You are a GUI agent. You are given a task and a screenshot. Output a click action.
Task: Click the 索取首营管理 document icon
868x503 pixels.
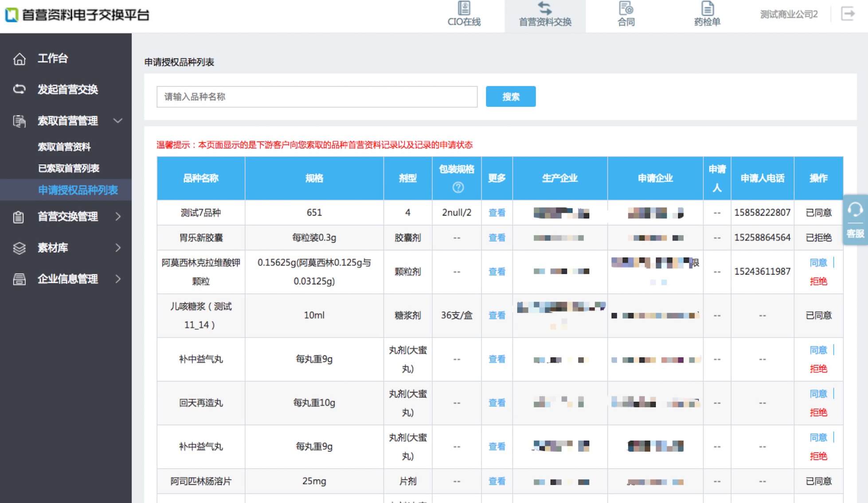coord(19,121)
